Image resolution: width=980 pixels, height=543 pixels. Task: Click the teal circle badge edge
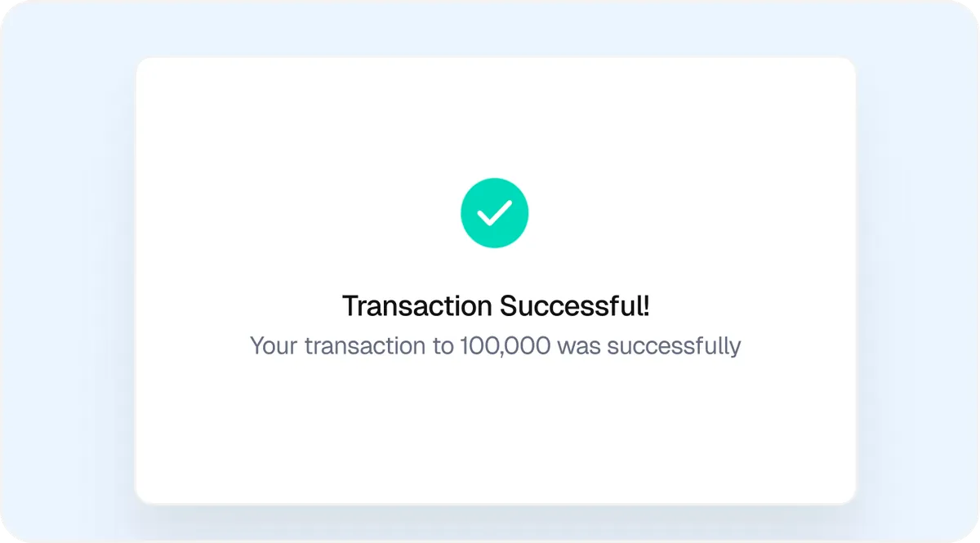pyautogui.click(x=464, y=213)
